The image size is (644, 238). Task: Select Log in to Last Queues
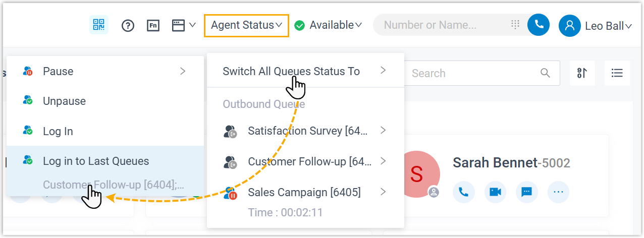96,161
